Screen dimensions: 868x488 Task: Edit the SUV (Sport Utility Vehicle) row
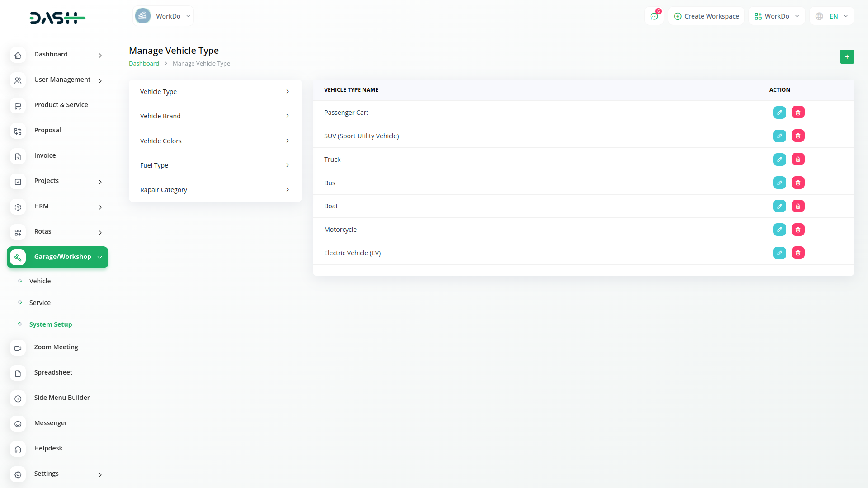point(779,136)
